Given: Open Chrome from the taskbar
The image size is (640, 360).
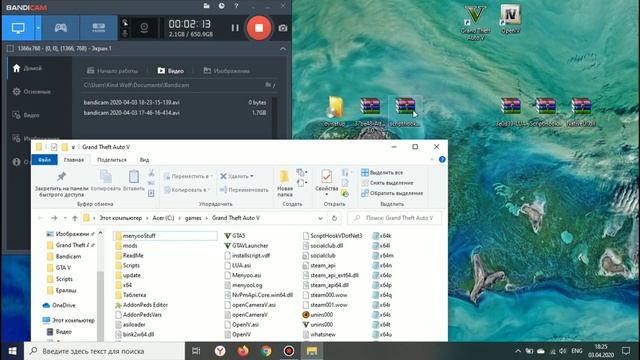Looking at the screenshot, I should 266,351.
